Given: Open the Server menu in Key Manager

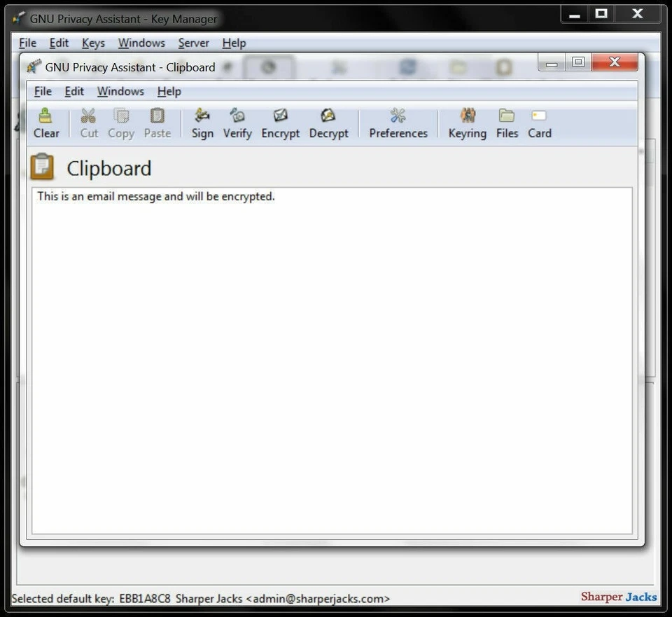Looking at the screenshot, I should [x=193, y=43].
